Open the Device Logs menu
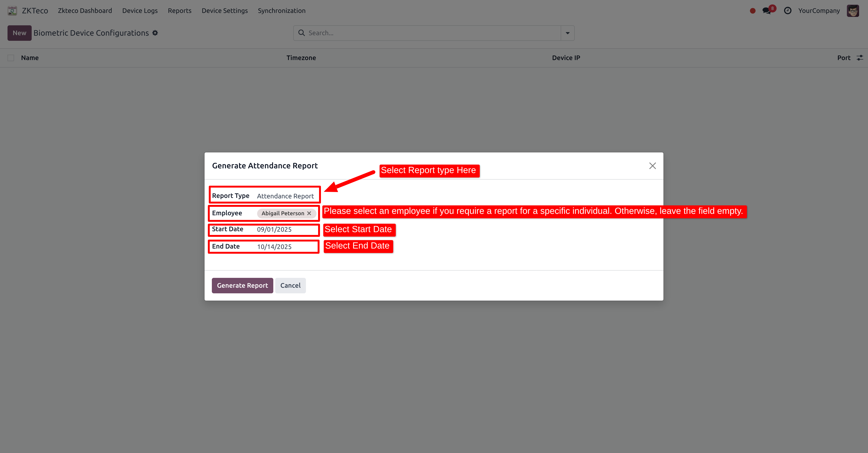Screen dimensions: 868x453 tap(140, 11)
